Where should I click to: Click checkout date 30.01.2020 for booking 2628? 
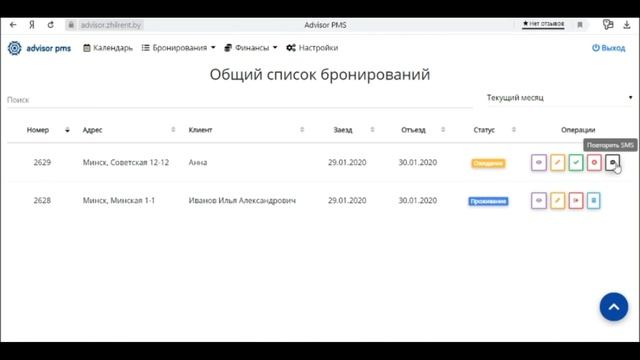418,200
